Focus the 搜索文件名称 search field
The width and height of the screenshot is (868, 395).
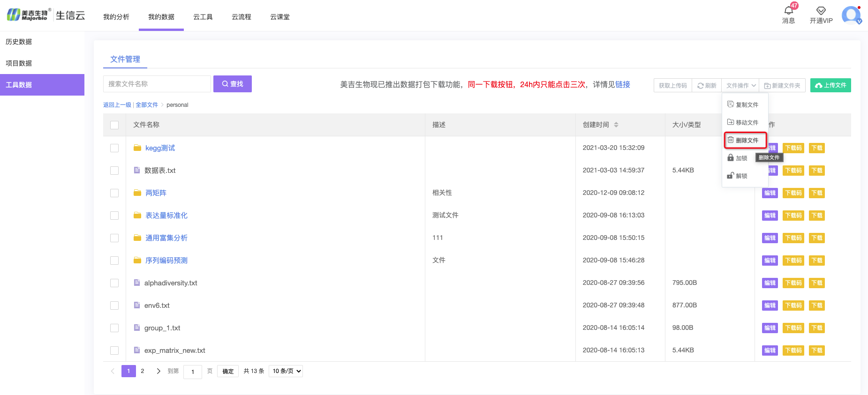click(x=157, y=84)
